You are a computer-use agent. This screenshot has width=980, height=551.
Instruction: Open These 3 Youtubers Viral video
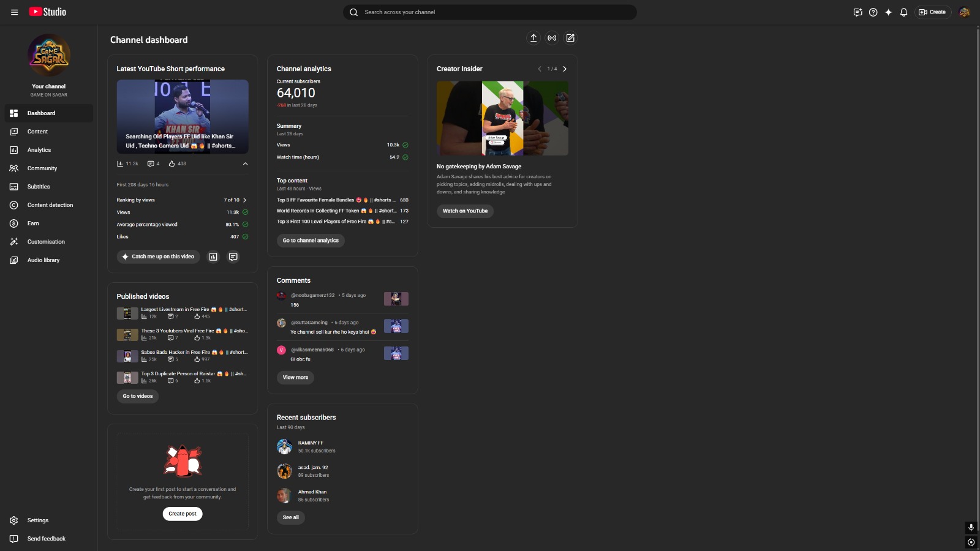[x=183, y=334]
